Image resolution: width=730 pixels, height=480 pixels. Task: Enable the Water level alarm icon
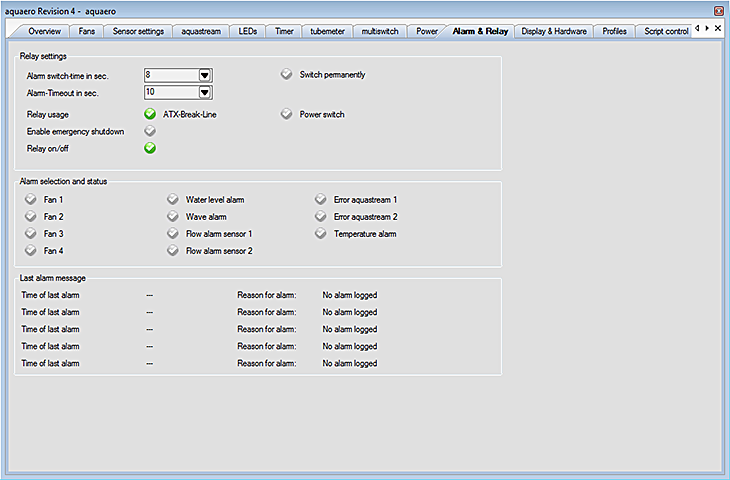pyautogui.click(x=172, y=200)
